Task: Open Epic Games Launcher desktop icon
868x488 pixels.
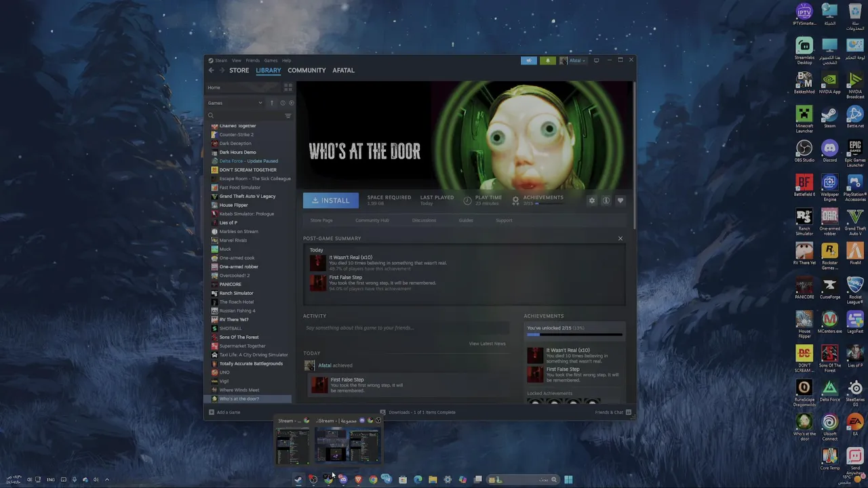Action: (855, 152)
